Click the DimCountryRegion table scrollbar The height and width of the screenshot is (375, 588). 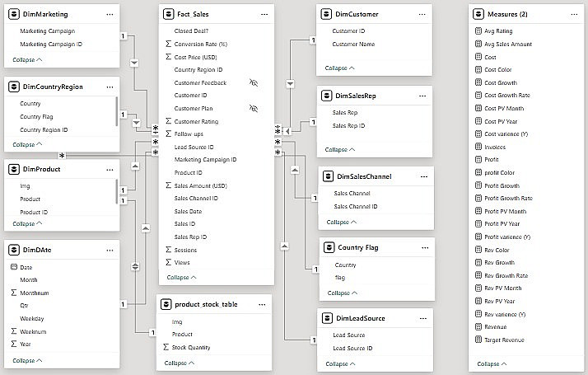pyautogui.click(x=116, y=109)
